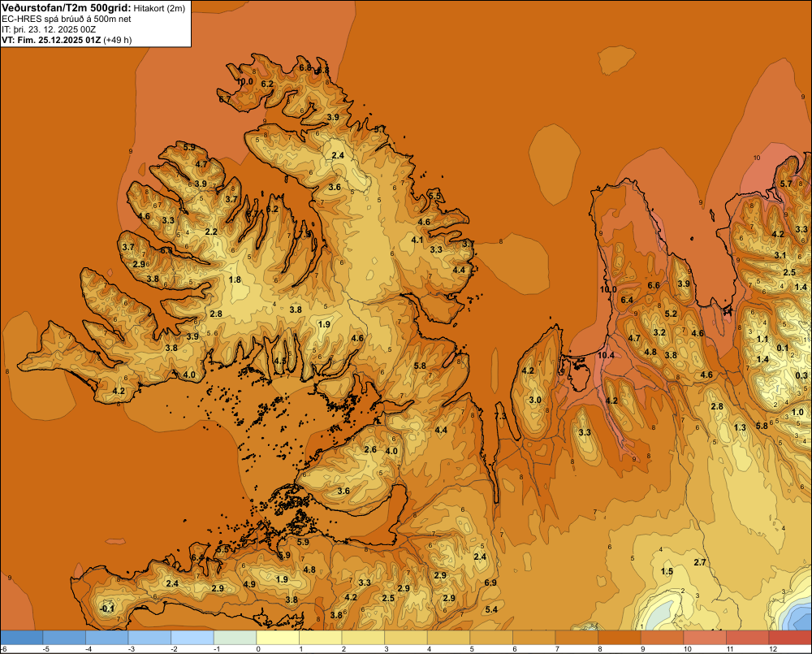Click the 6.6 temperature value on the map

pos(654,285)
